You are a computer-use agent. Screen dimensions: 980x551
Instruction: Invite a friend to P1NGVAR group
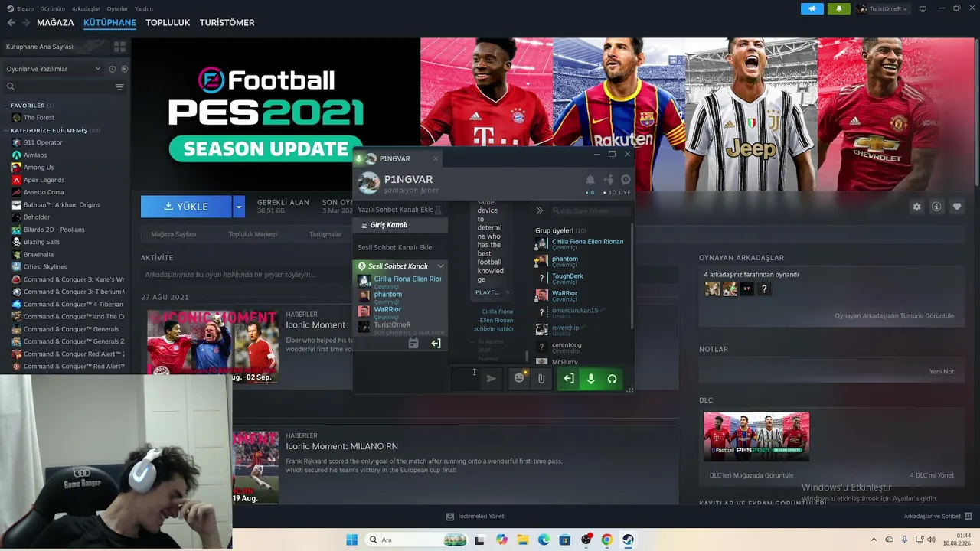[609, 180]
